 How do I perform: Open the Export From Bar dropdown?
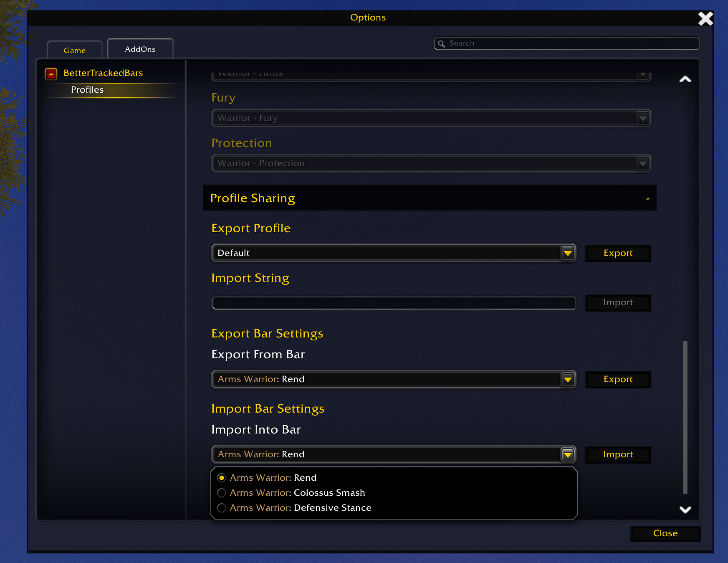(x=394, y=379)
